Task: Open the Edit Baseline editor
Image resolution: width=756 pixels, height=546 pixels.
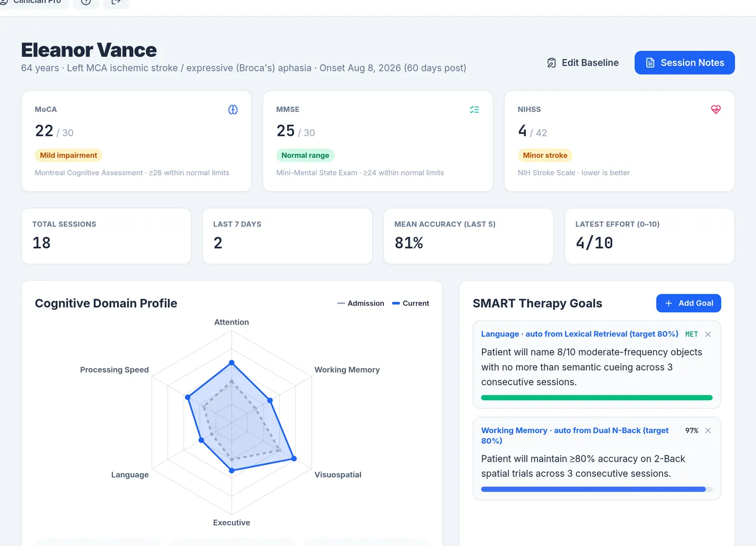Action: coord(583,63)
